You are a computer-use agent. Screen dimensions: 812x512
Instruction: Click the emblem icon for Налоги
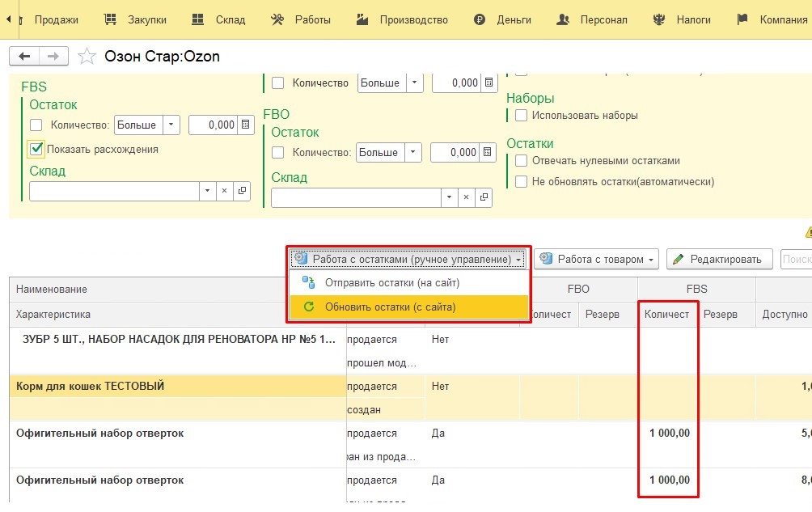coord(658,19)
